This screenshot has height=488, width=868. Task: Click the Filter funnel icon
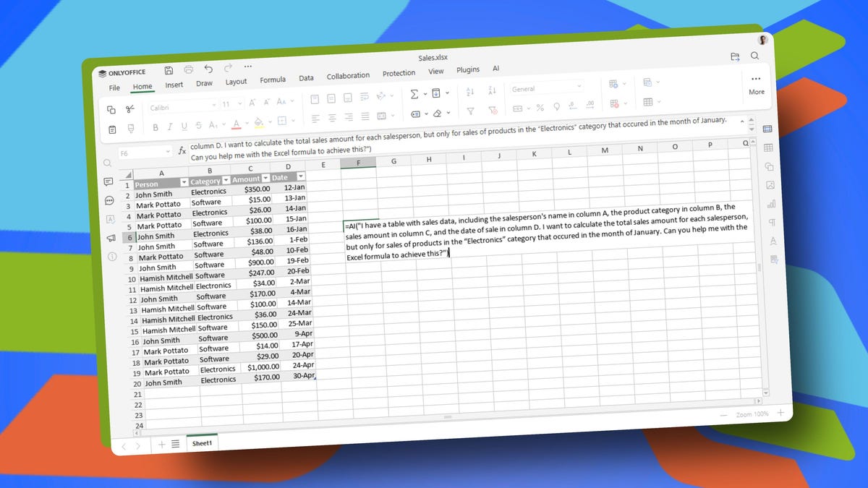point(470,111)
